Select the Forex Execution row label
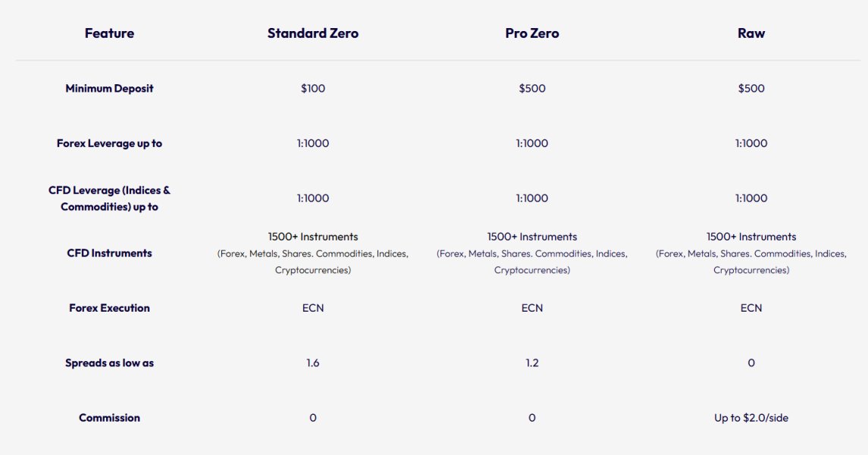 click(109, 308)
